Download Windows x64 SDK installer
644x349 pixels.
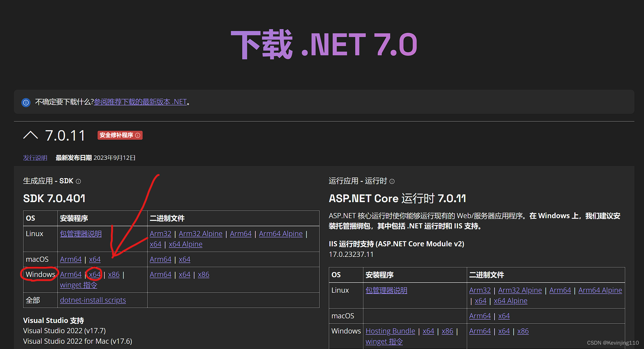[95, 275]
